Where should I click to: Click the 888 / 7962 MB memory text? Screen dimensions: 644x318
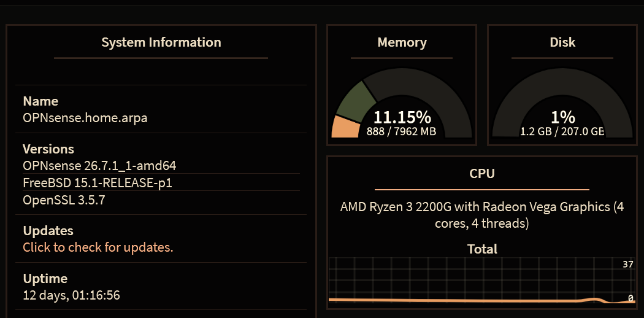[x=402, y=132]
